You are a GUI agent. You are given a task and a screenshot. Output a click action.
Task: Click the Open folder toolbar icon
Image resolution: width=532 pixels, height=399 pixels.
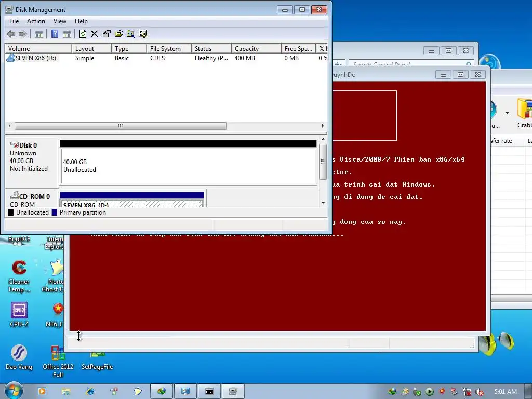tap(118, 34)
